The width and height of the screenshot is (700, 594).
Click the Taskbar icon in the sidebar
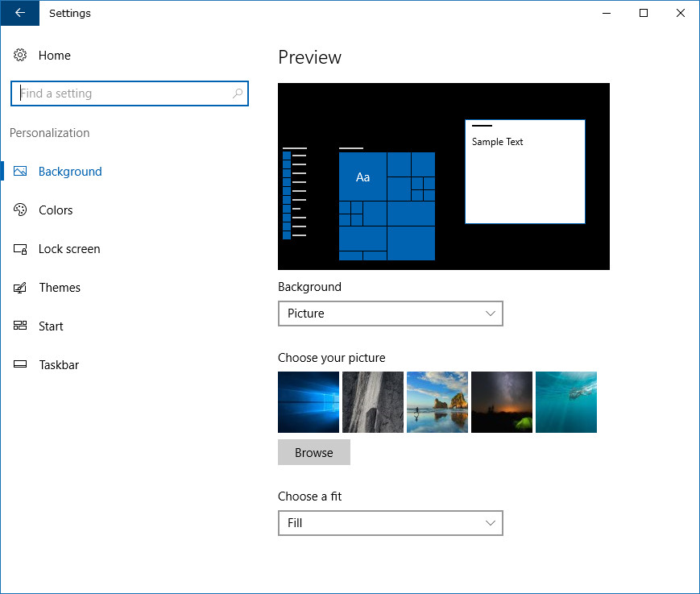(20, 364)
